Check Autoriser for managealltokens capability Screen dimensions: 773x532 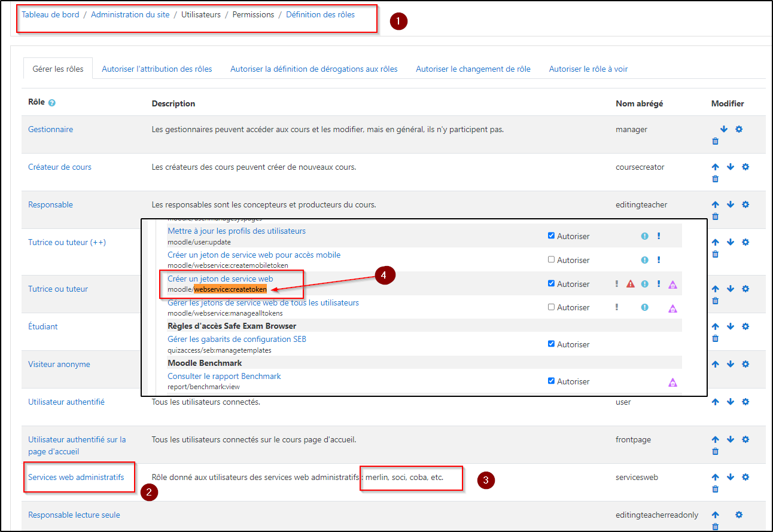[x=551, y=307]
